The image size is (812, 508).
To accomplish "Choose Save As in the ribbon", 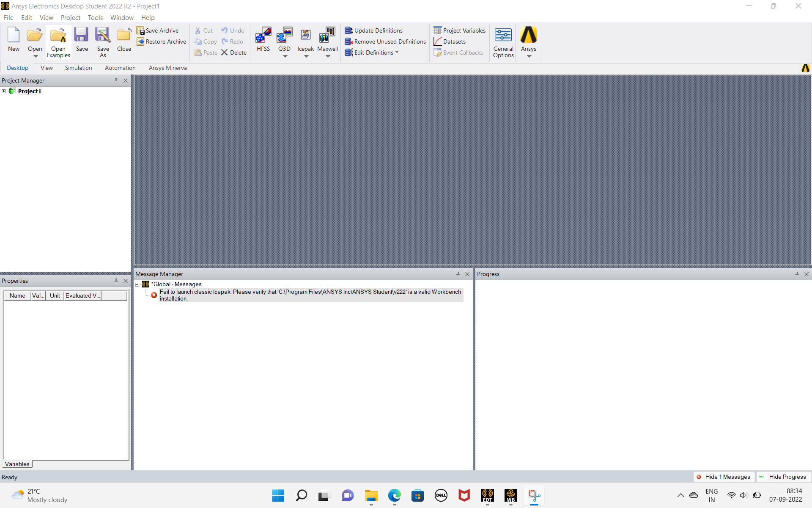I will click(103, 42).
